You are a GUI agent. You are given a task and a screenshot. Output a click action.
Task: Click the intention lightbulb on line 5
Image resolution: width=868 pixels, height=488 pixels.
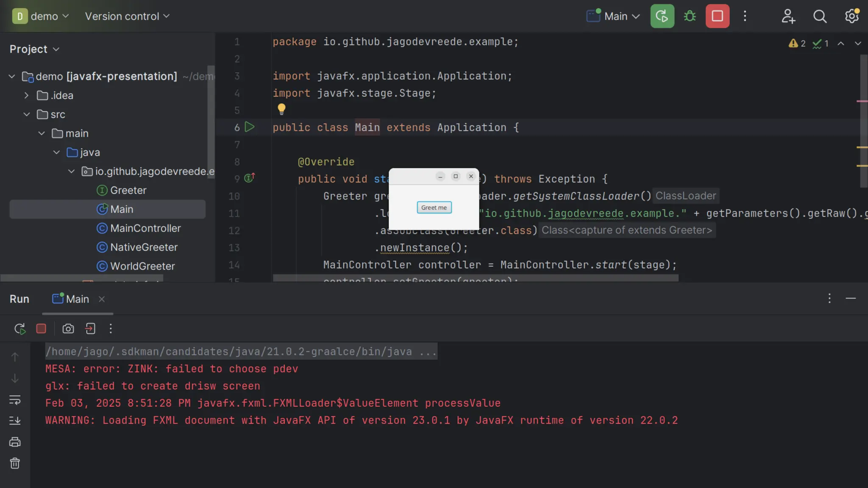pyautogui.click(x=281, y=109)
